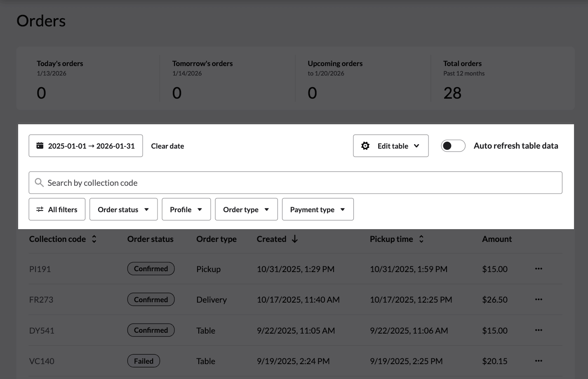Click the magnifying glass icon in the search bar
The height and width of the screenshot is (379, 588).
pos(39,182)
